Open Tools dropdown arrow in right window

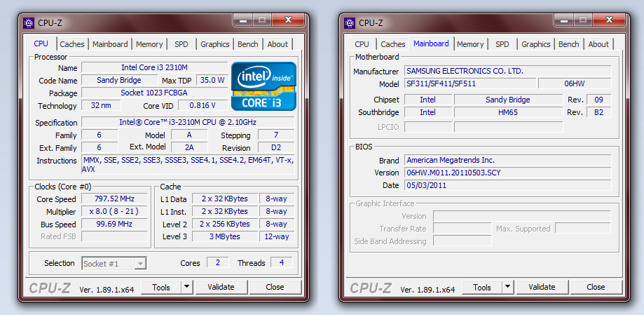(x=507, y=287)
